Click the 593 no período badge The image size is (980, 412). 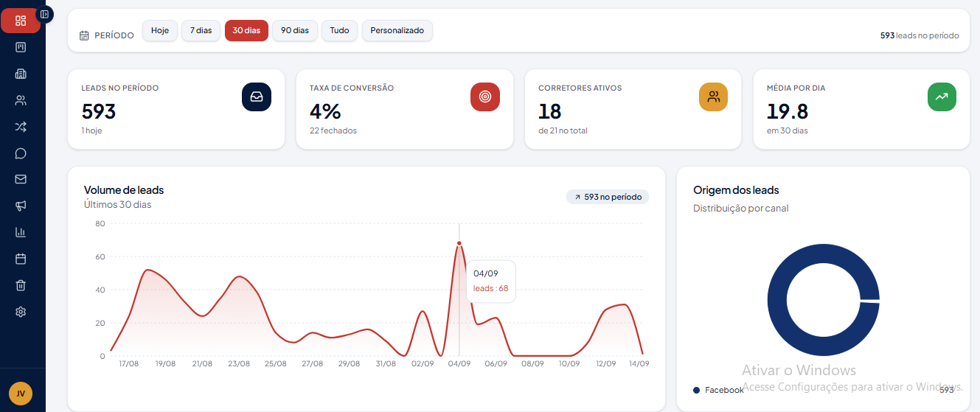click(608, 197)
